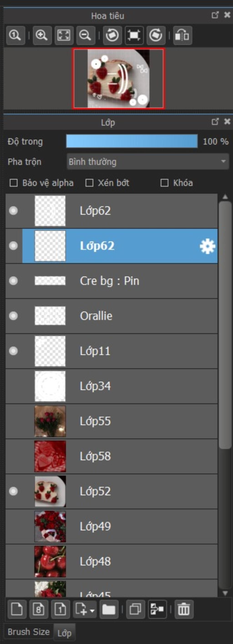Click the zoom out magnifier icon
This screenshot has height=644, width=233.
tap(86, 35)
